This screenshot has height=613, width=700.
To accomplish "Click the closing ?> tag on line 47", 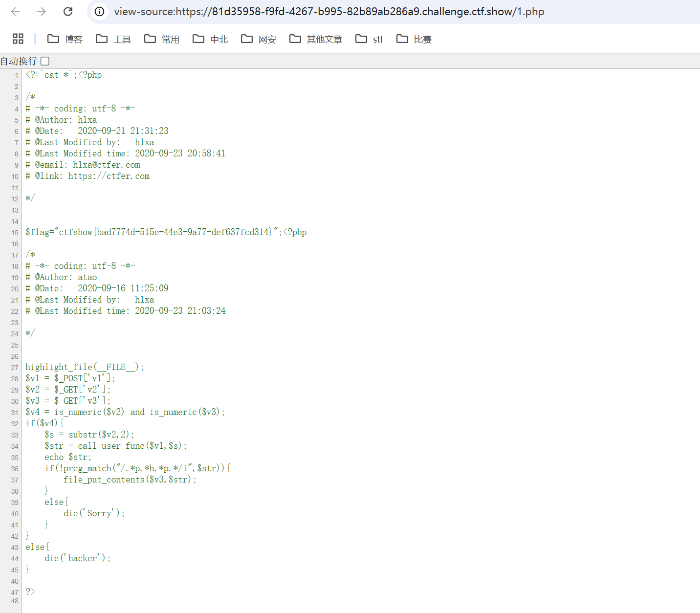I will 30,592.
